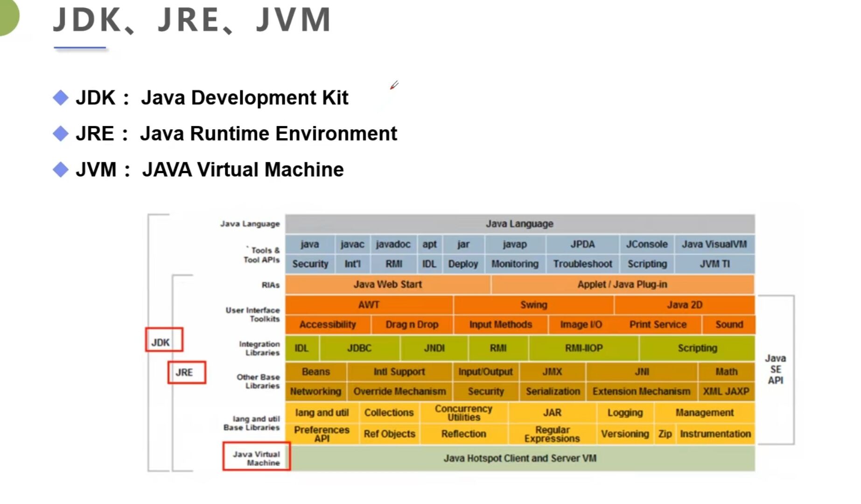Click the red pen cursor icon

[394, 85]
